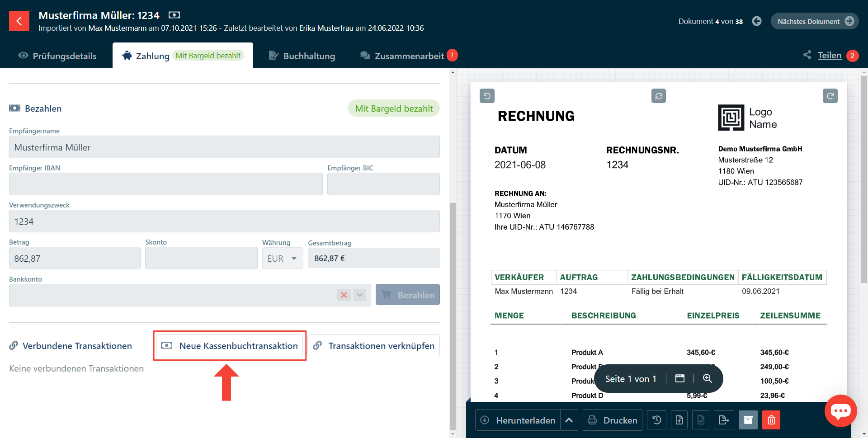Open the chat support bubble
This screenshot has width=868, height=438.
(840, 411)
